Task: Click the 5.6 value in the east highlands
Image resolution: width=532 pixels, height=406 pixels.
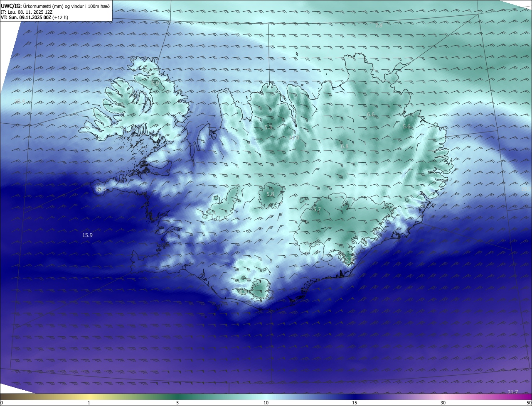Action: [x=406, y=126]
